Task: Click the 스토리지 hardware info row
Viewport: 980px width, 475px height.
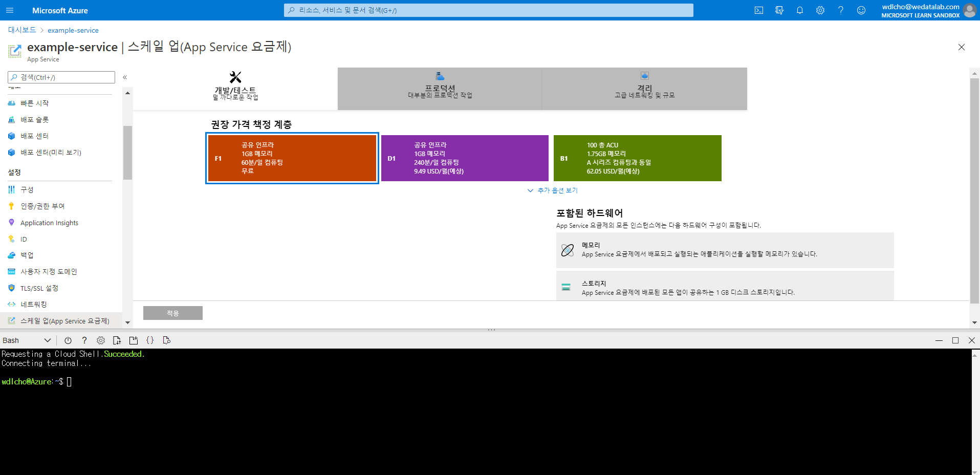Action: pyautogui.click(x=725, y=286)
